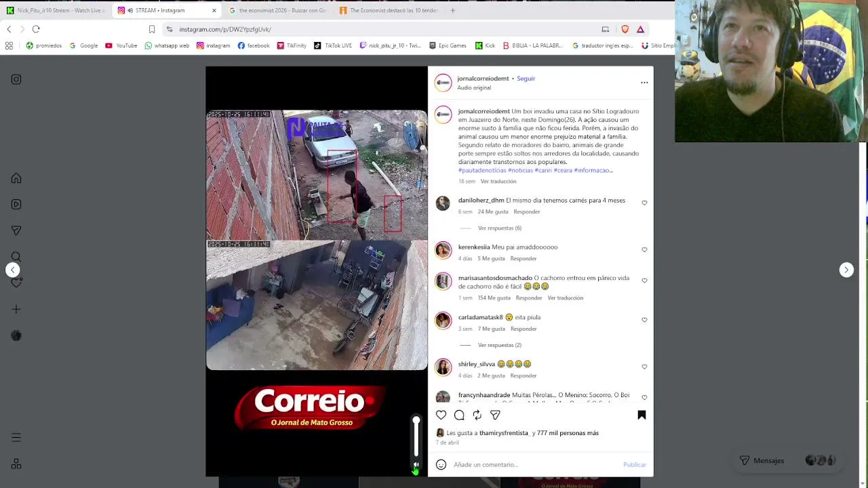Like marisasantosdosmachado's comment

(644, 280)
